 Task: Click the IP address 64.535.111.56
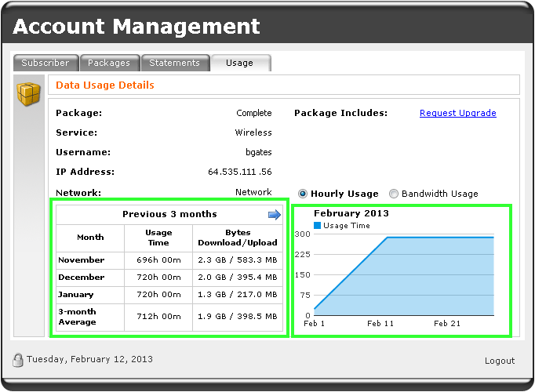pos(240,172)
